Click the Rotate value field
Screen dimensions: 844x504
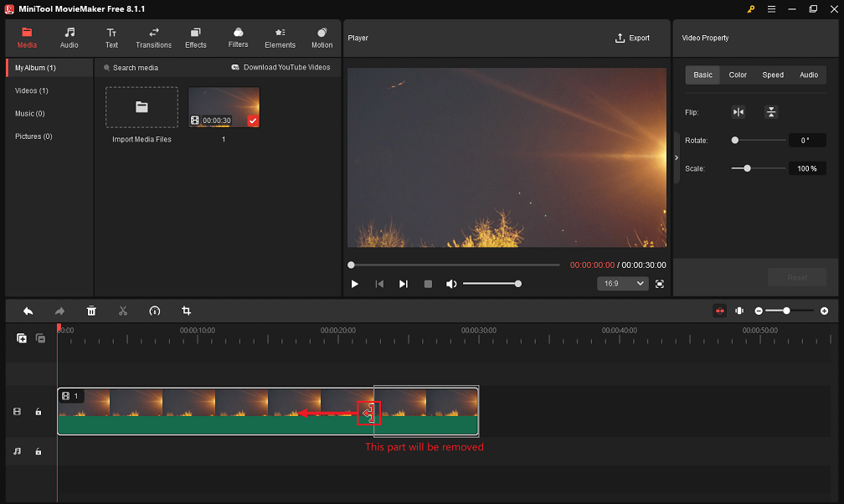807,141
